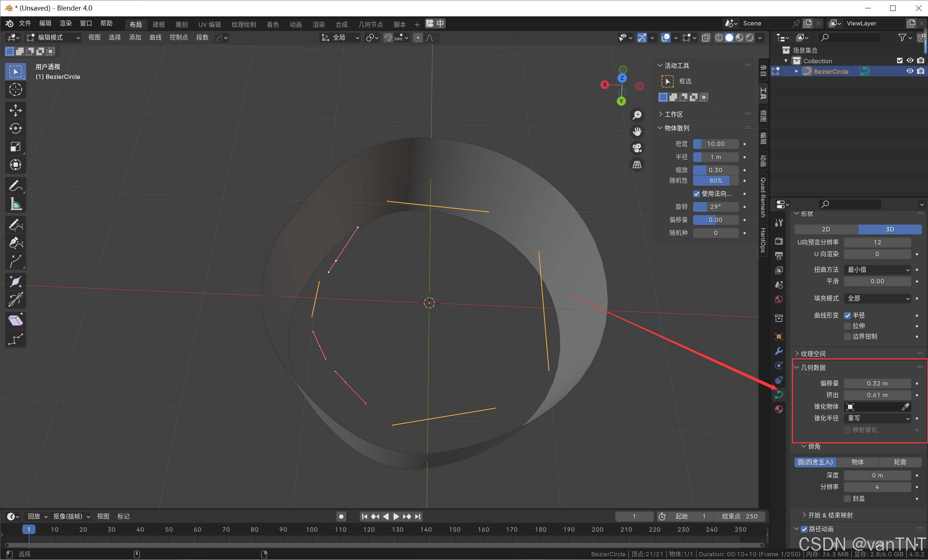Hide BezierCircle with eye icon
Viewport: 928px width, 560px height.
click(x=909, y=71)
